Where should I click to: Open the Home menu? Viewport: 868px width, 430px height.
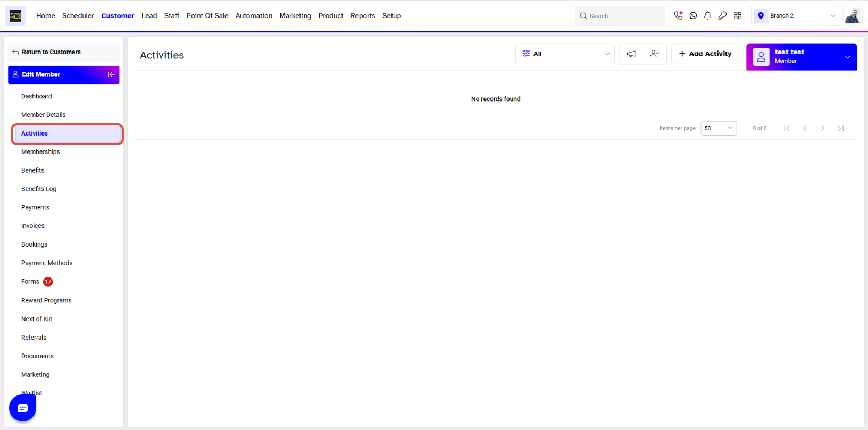pos(46,16)
